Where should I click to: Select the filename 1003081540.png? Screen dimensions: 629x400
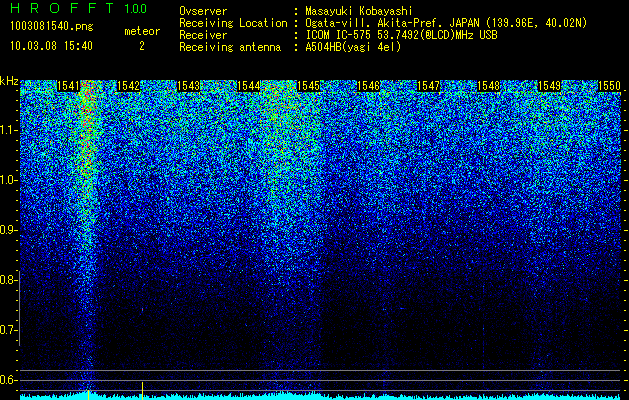point(52,26)
